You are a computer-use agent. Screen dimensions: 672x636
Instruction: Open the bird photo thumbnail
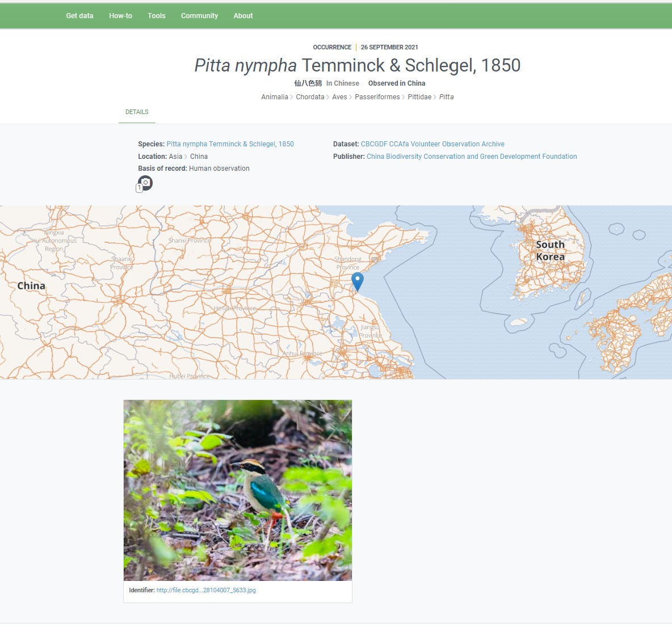click(238, 490)
